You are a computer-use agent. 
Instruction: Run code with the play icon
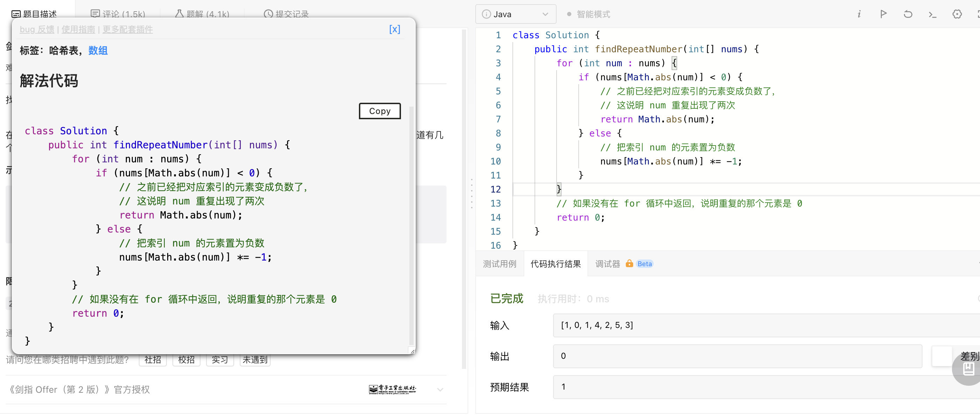point(883,14)
